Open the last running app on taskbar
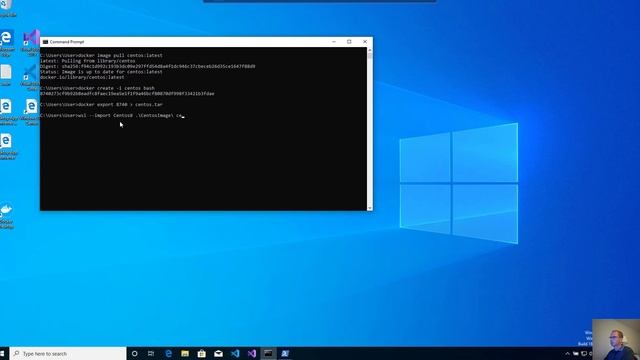This screenshot has height=360, width=640. (x=285, y=353)
